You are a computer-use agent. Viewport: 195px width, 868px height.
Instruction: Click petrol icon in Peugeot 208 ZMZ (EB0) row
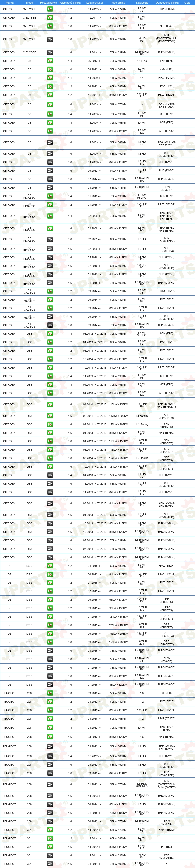click(50, 693)
